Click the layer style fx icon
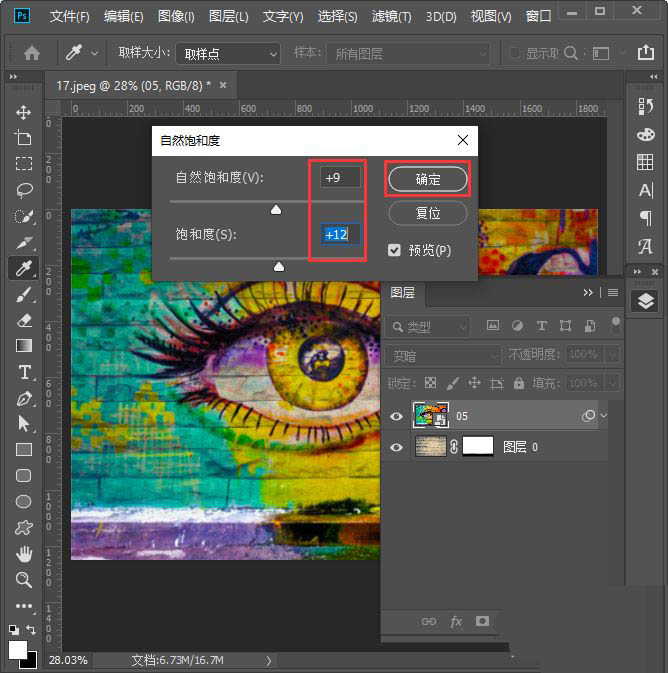668x673 pixels. click(456, 621)
